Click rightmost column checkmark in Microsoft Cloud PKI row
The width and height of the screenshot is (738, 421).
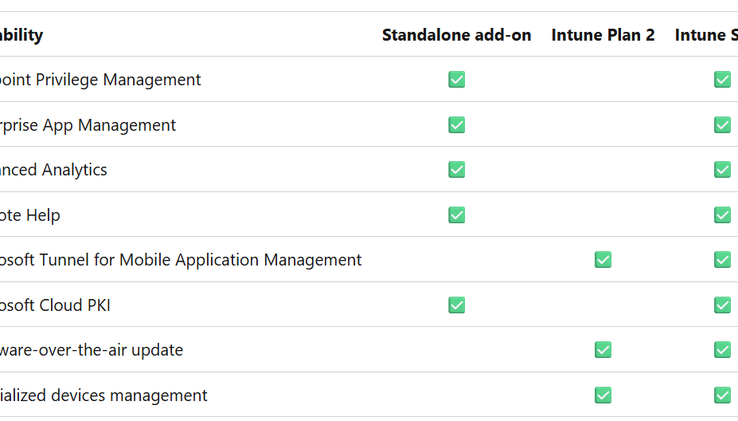722,305
